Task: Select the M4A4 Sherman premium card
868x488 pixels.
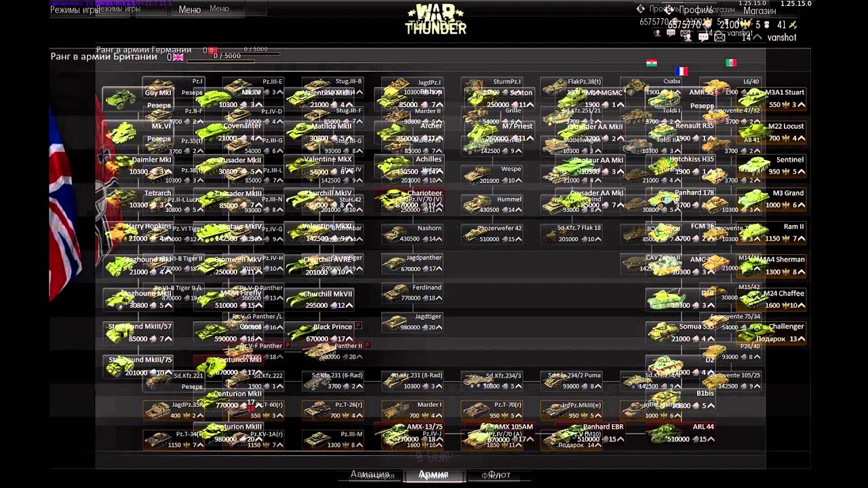Action: (771, 266)
